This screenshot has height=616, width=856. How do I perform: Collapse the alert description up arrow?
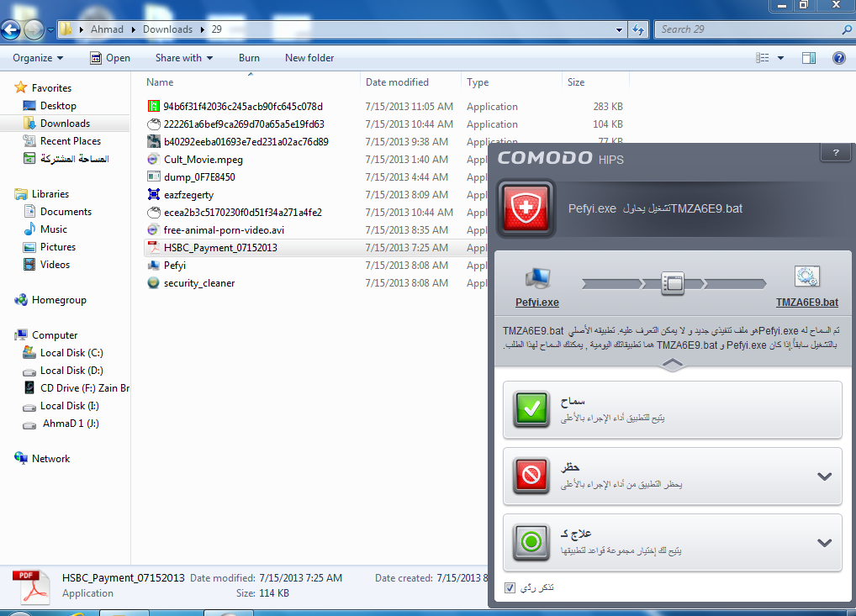[x=673, y=364]
